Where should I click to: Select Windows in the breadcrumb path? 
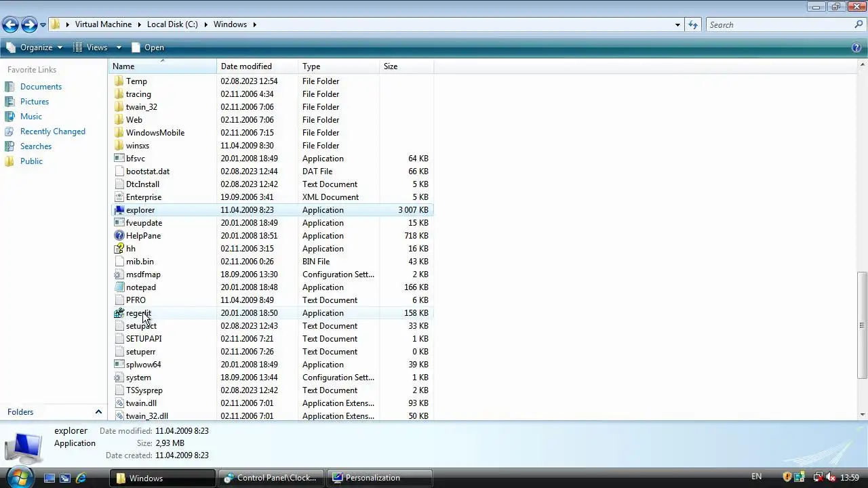(230, 24)
